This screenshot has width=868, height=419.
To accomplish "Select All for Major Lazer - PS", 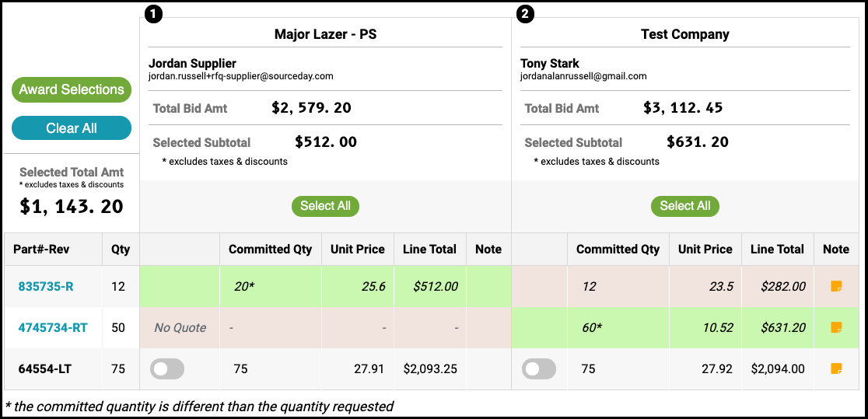I will tap(325, 206).
